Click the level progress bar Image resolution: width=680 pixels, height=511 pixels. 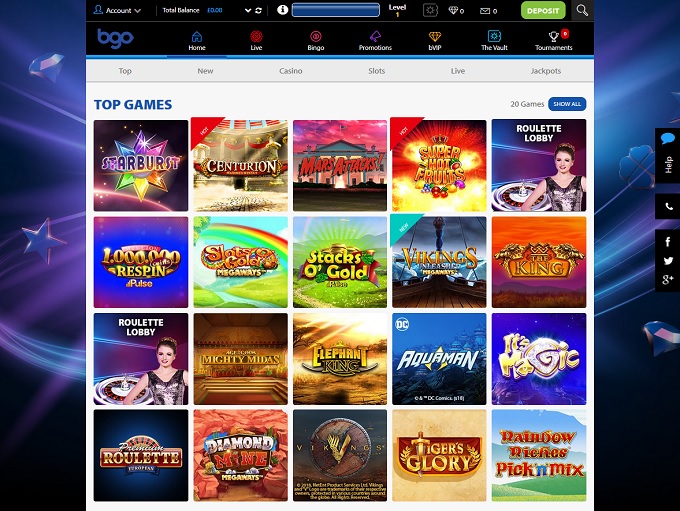pyautogui.click(x=336, y=10)
